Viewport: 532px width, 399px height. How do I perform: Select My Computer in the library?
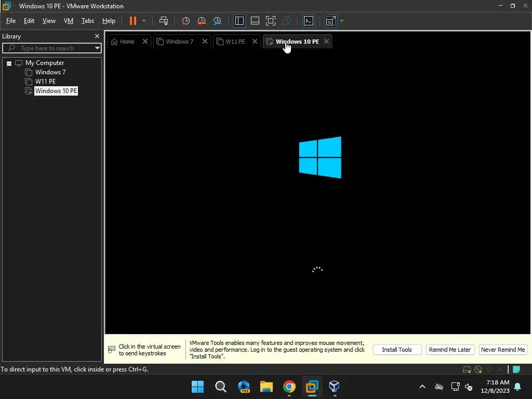[45, 63]
